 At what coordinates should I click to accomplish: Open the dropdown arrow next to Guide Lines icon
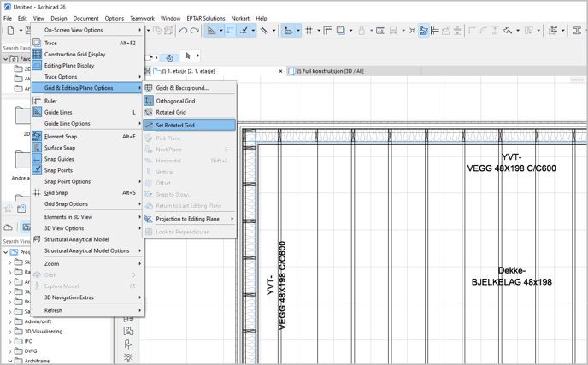tap(221, 31)
